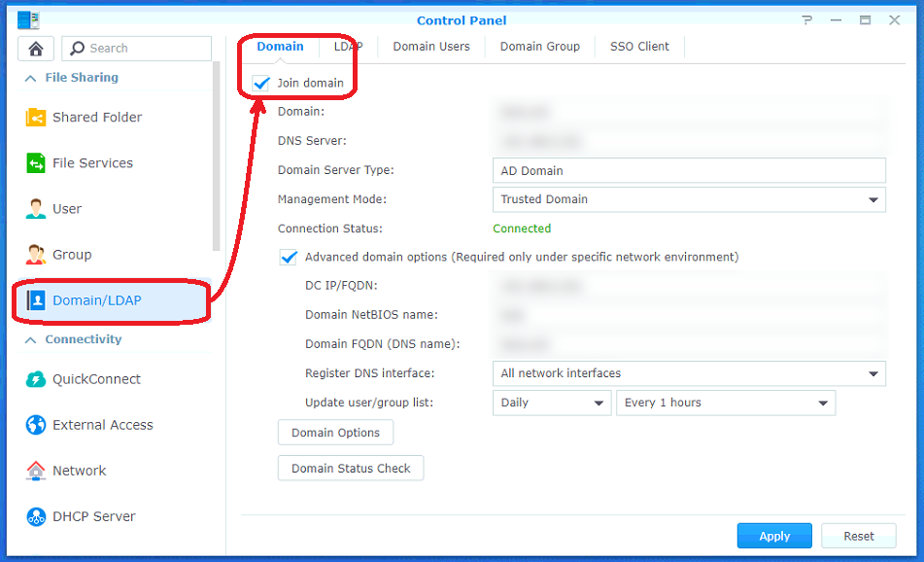This screenshot has width=924, height=562.
Task: Switch to the Domain Users tab
Action: click(431, 46)
